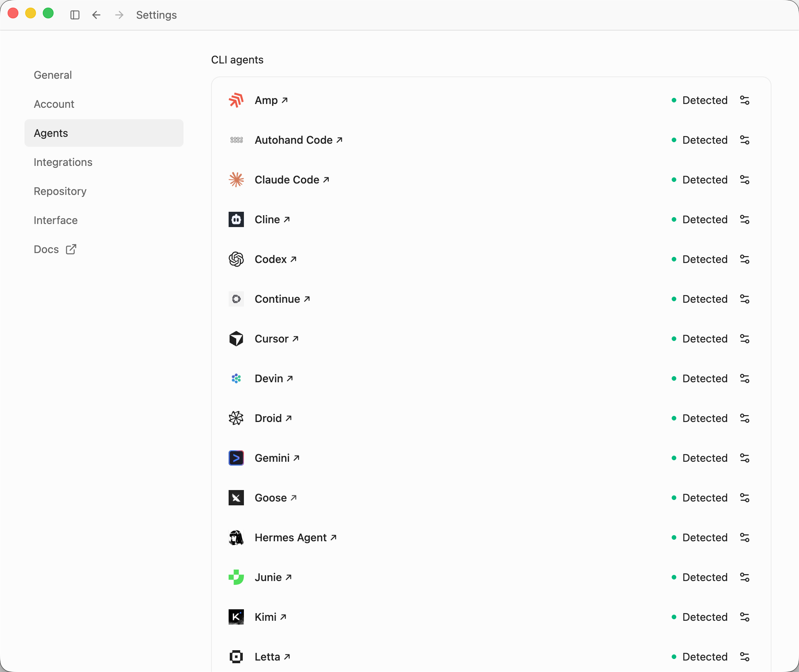
Task: Open the Droid agent link
Action: (x=273, y=418)
